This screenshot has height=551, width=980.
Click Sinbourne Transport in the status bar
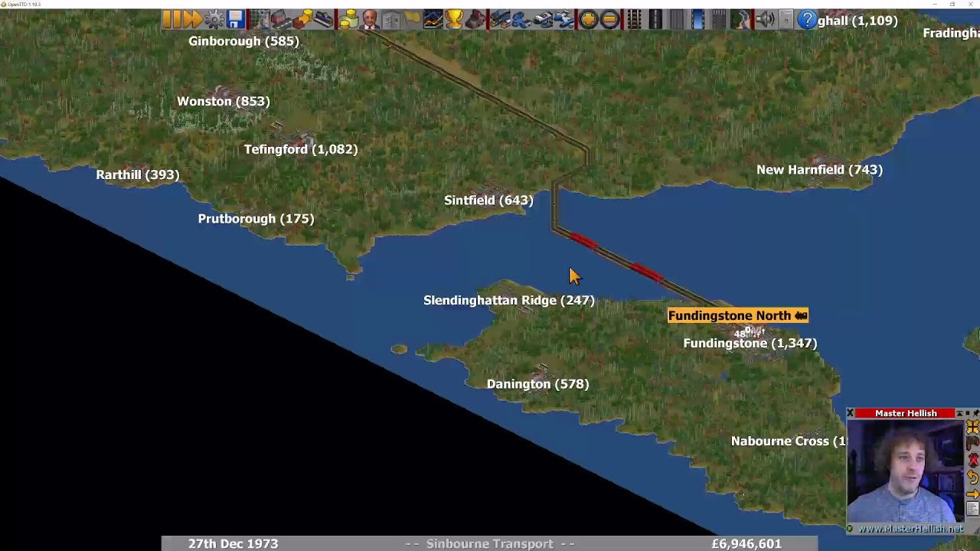click(490, 543)
